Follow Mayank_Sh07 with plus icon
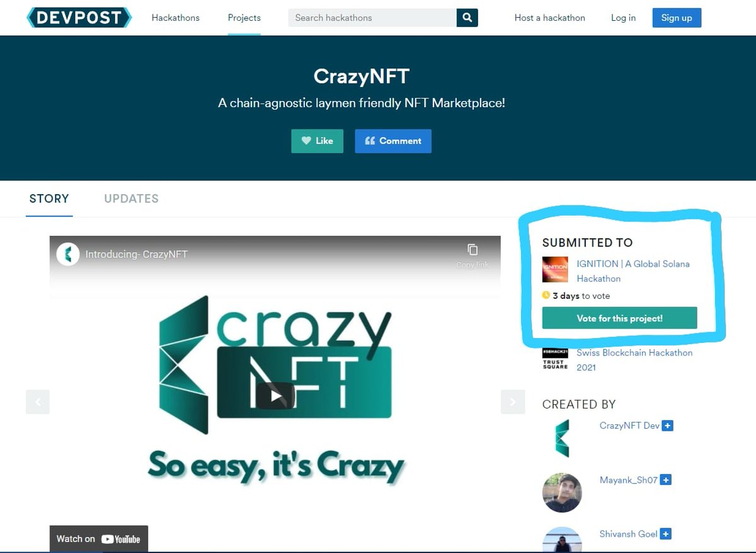 [666, 480]
